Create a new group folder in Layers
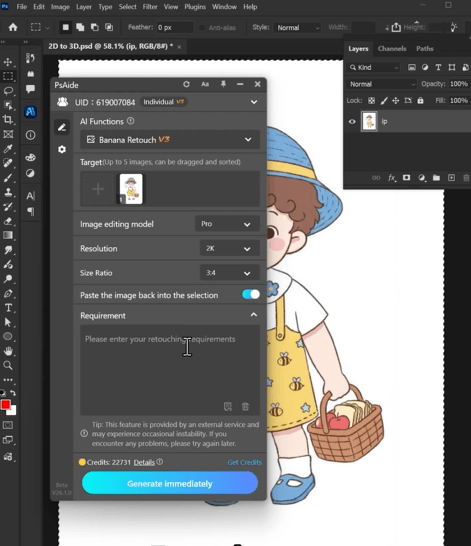This screenshot has width=471, height=546. coord(436,178)
